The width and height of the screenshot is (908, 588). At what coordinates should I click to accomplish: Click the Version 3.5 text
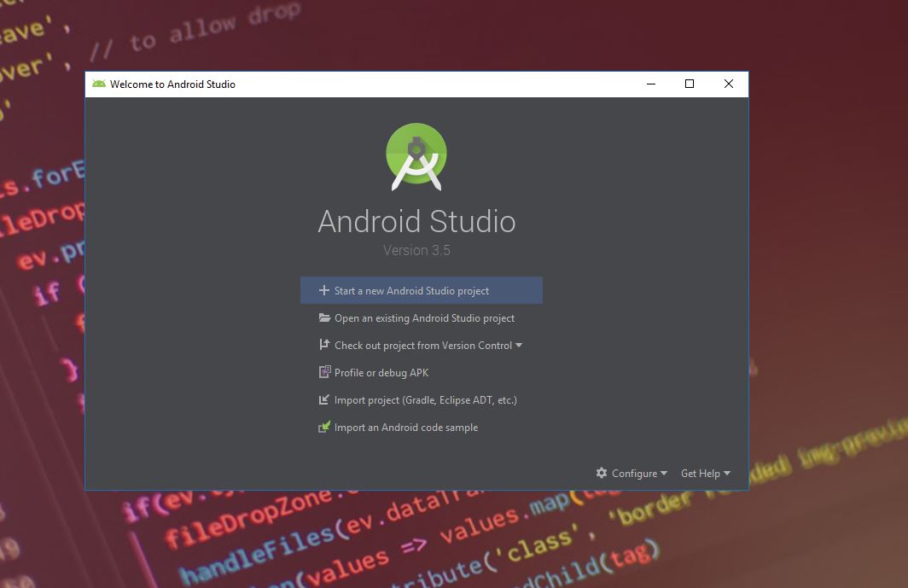[x=416, y=250]
